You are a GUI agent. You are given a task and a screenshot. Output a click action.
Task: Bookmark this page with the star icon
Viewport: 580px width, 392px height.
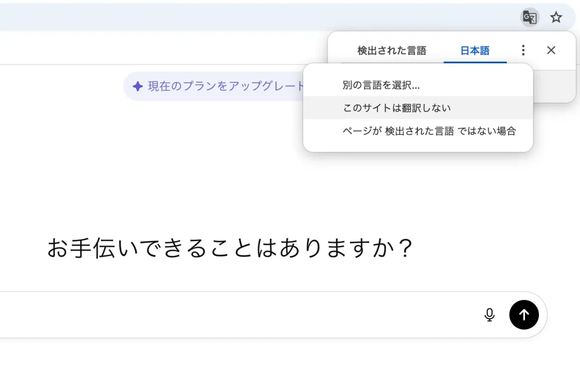pos(556,18)
